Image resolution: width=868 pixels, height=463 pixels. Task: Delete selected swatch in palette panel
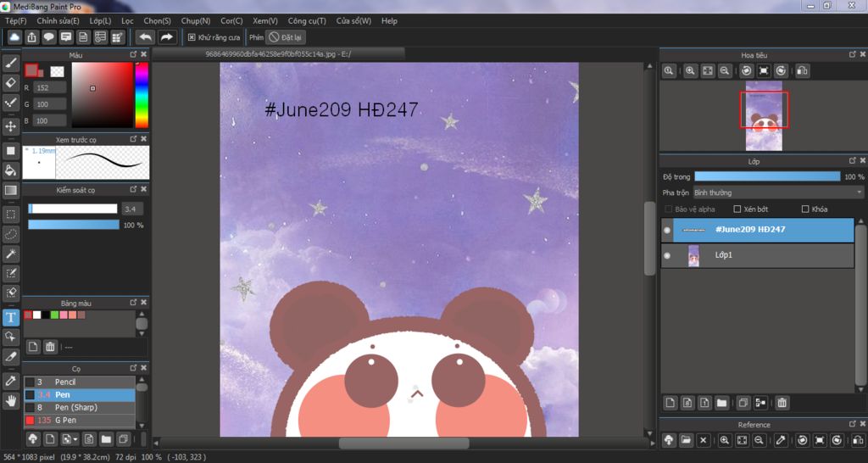pyautogui.click(x=50, y=347)
